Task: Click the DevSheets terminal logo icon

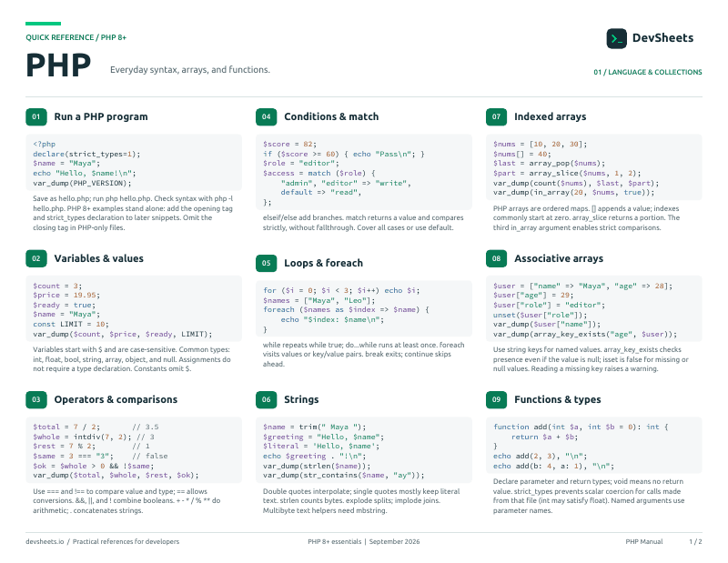Action: [617, 38]
